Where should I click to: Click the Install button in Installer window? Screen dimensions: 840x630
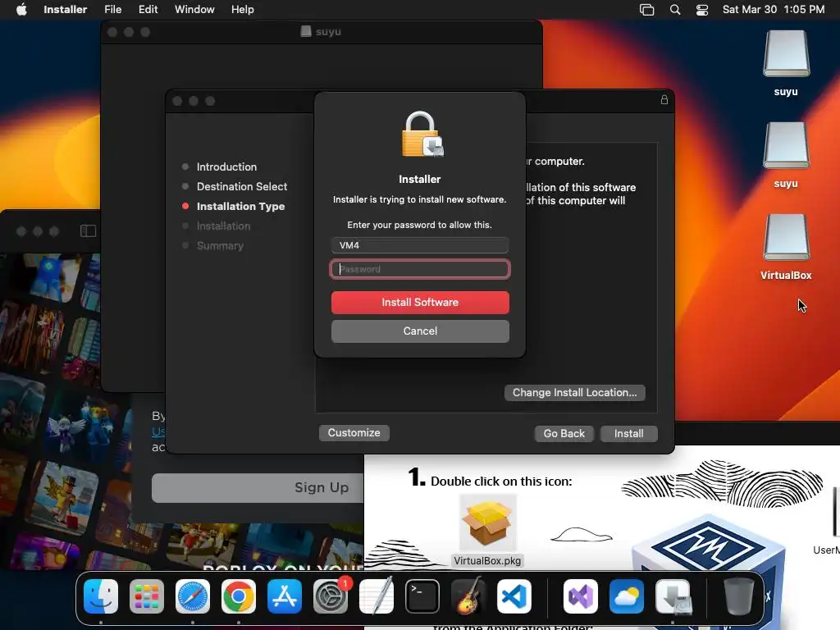point(628,433)
